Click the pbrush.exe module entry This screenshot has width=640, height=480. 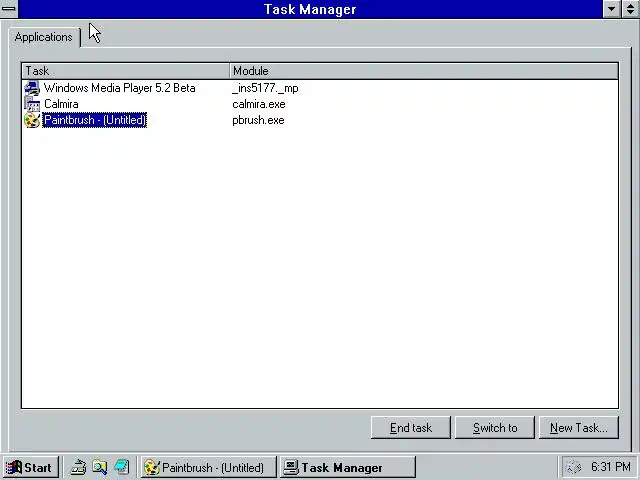pos(258,120)
